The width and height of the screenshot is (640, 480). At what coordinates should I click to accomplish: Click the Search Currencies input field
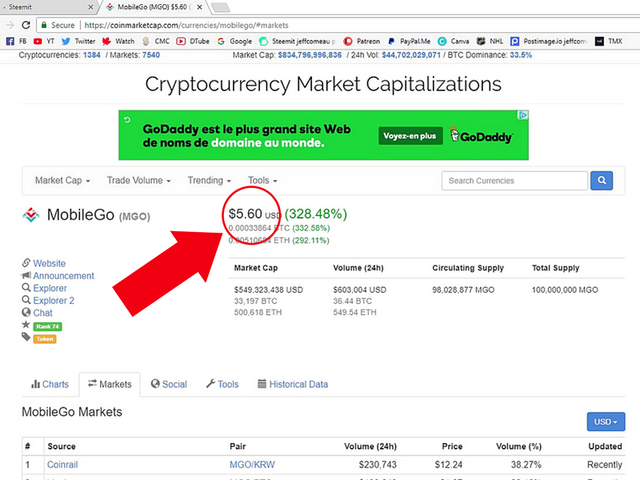pos(514,180)
